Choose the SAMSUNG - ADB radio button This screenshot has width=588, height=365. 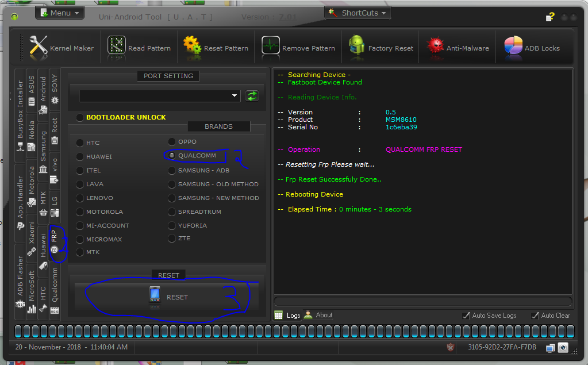(172, 170)
